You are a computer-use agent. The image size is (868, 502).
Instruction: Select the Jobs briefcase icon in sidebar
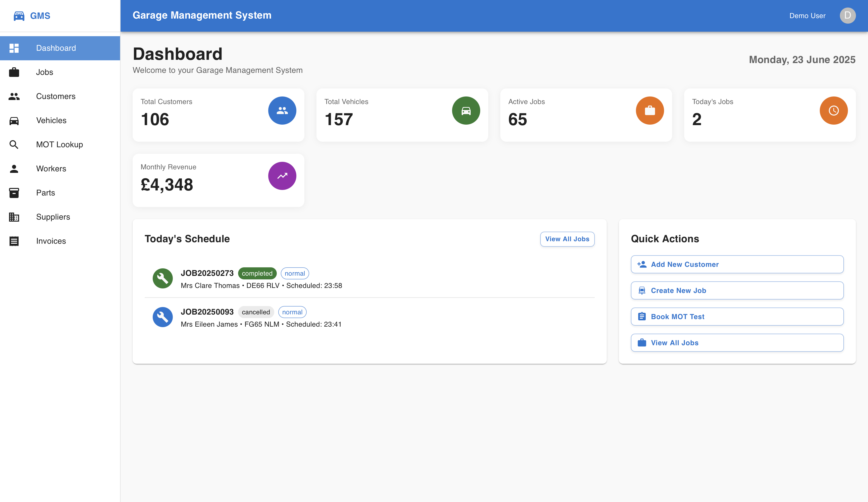click(x=14, y=72)
